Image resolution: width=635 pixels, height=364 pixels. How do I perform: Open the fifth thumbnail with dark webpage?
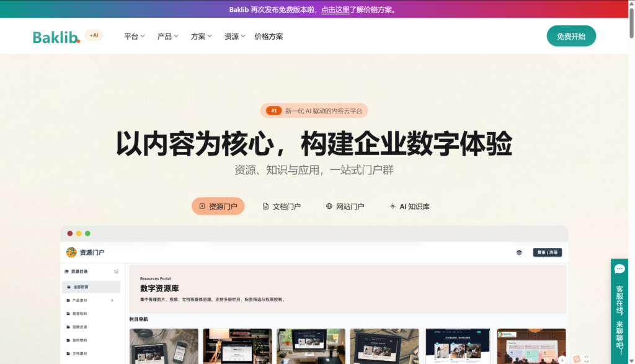pyautogui.click(x=458, y=346)
